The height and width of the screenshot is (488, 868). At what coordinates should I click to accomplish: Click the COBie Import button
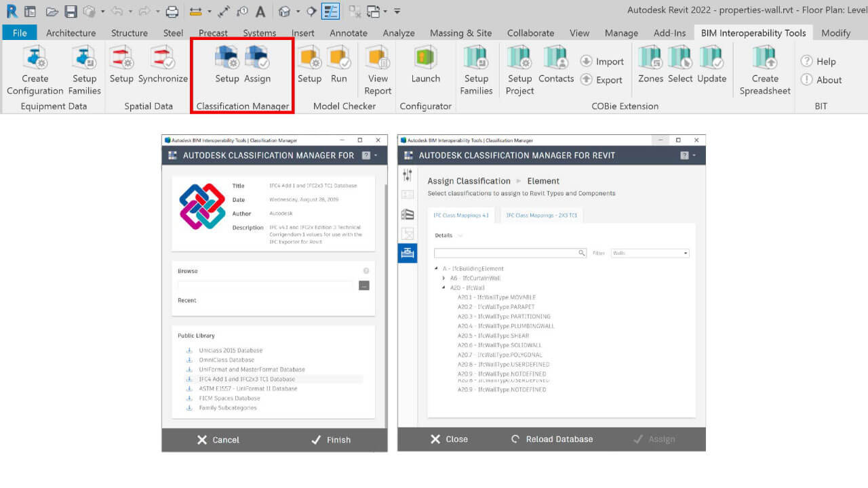point(602,62)
